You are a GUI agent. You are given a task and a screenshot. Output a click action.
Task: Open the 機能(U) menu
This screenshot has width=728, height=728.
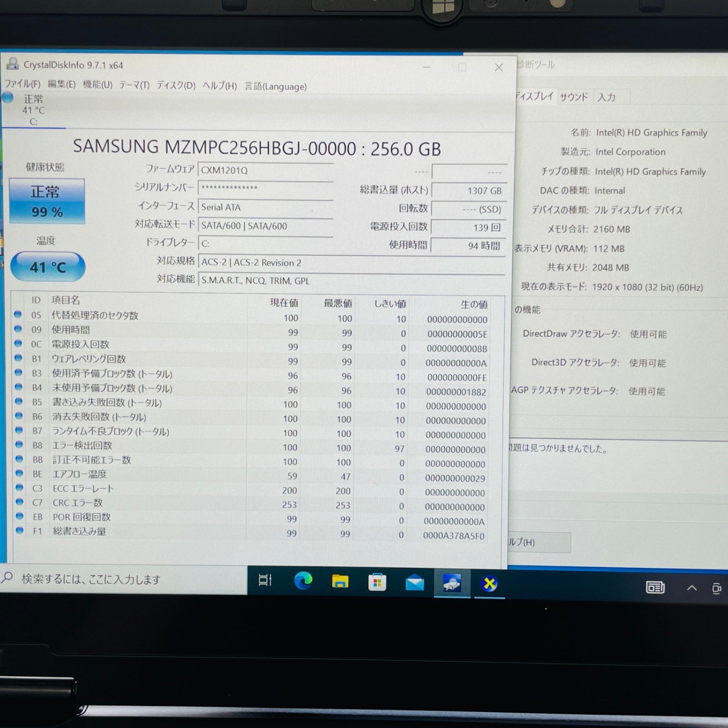[x=97, y=85]
